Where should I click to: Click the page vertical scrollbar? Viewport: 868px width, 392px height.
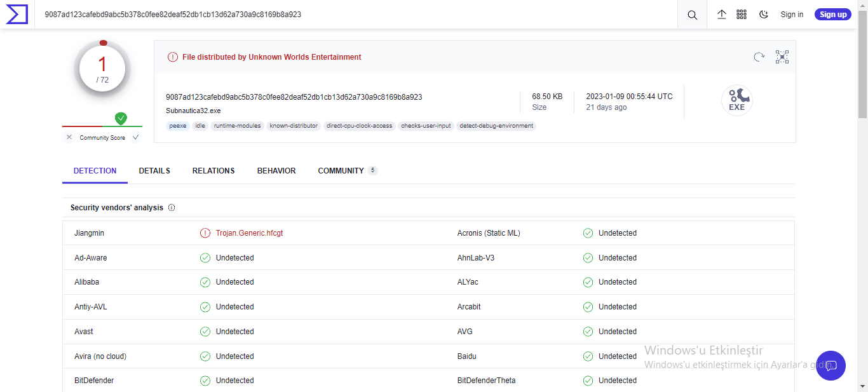(862, 64)
